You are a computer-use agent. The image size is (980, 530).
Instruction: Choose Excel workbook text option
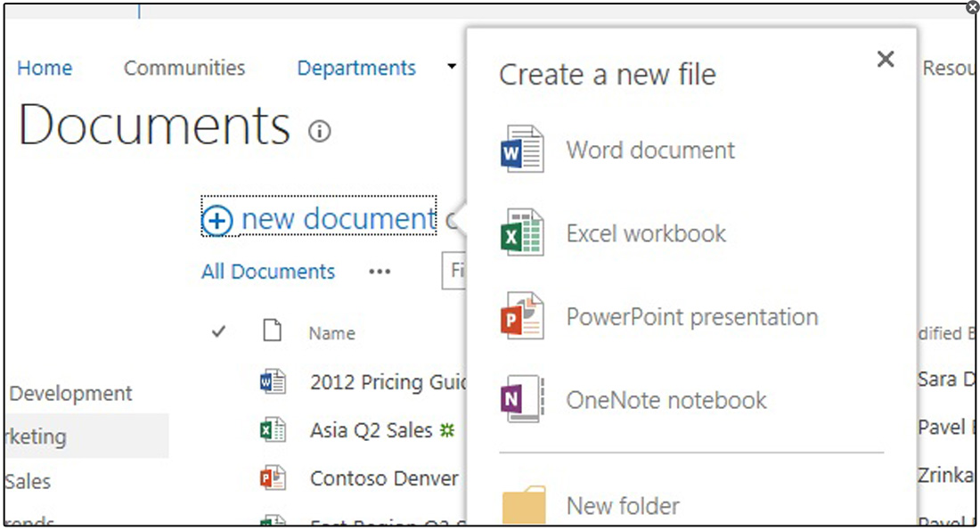[x=646, y=233]
